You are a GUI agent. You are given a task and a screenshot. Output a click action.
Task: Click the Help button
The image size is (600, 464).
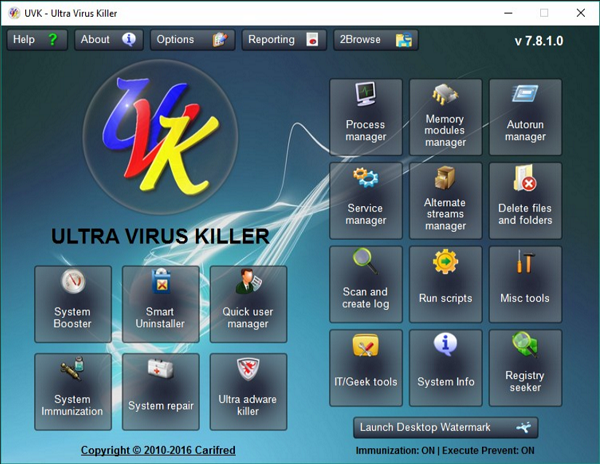pos(37,40)
